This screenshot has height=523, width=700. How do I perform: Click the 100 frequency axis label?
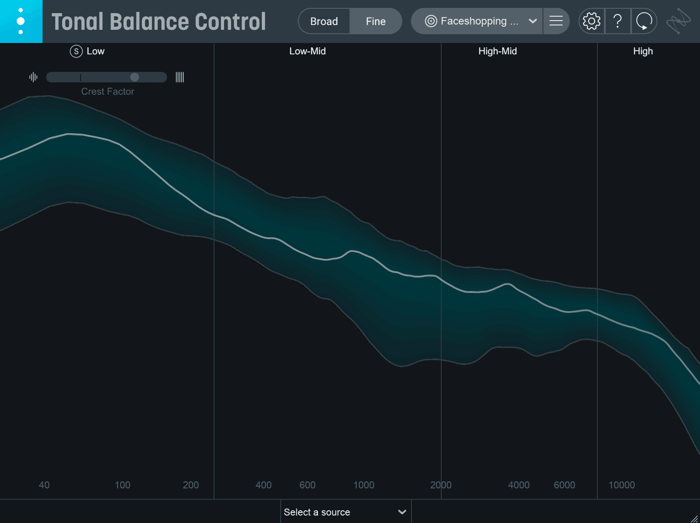click(123, 485)
